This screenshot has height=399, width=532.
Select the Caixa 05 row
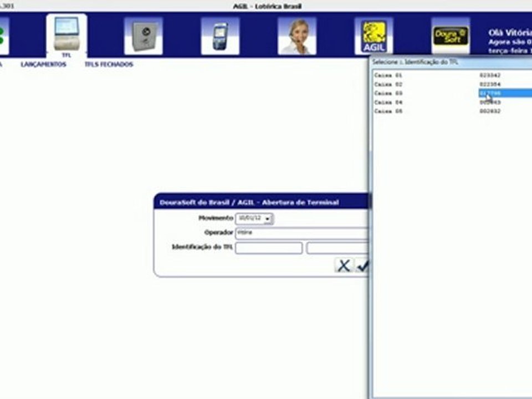(x=452, y=111)
